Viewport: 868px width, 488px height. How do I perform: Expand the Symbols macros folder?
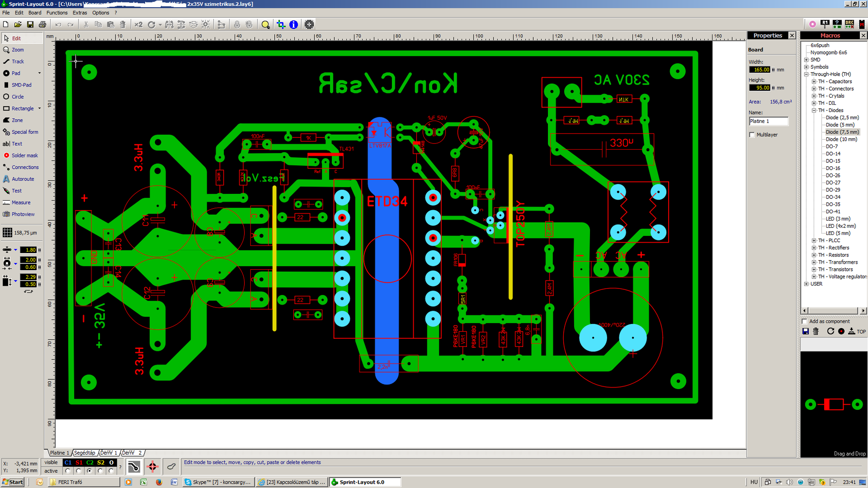click(806, 67)
